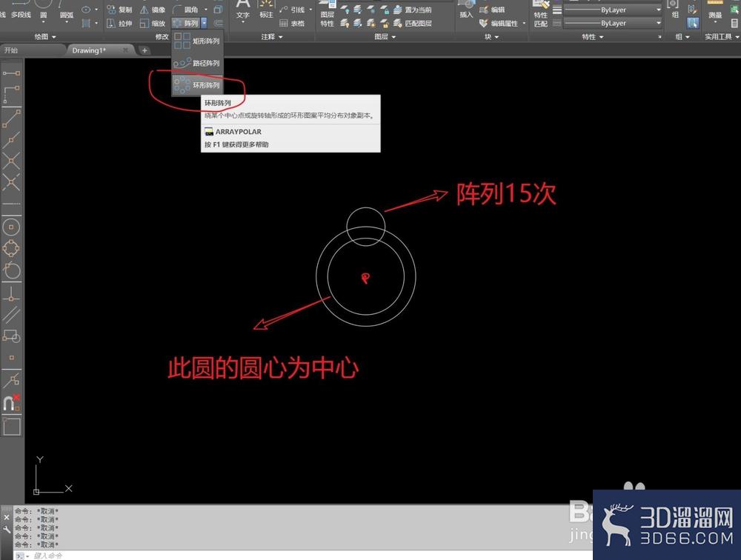Click the 复制 copy button

(x=119, y=10)
